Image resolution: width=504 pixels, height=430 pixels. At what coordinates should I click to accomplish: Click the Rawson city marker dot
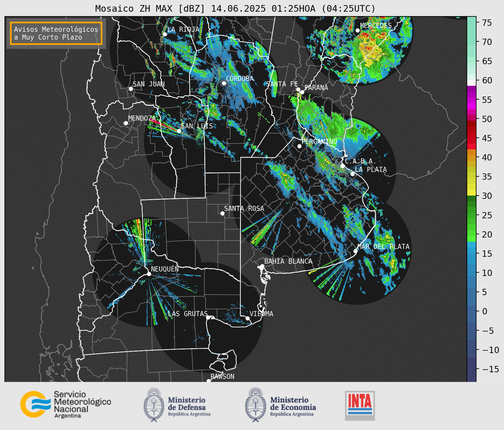209,381
